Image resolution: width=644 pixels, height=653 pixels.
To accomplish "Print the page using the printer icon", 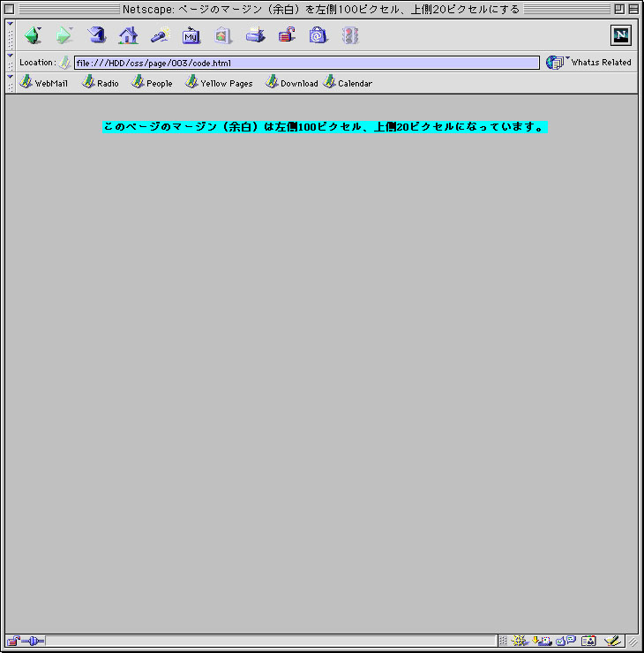I will (255, 35).
